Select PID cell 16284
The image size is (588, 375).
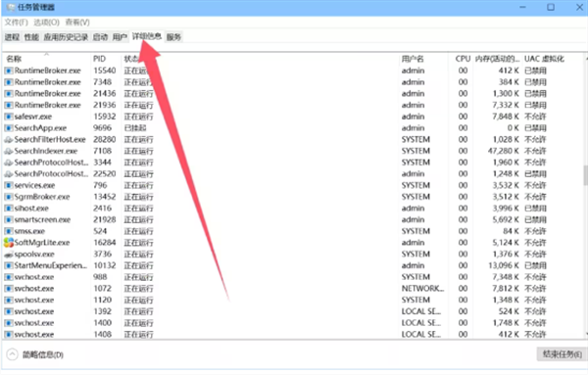point(105,243)
